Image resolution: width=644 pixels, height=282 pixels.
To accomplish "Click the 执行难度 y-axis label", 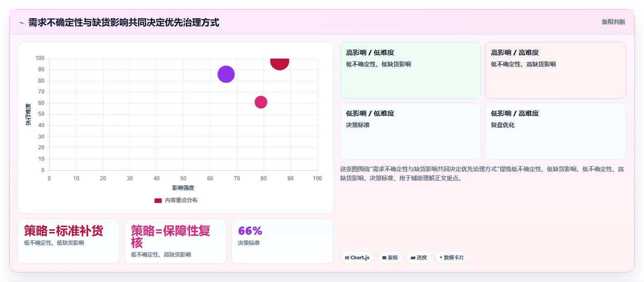I will point(28,114).
